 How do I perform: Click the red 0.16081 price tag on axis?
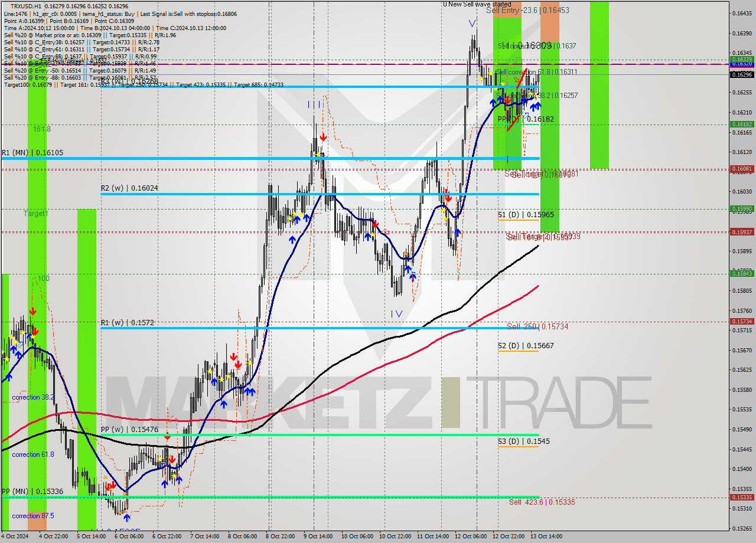[742, 169]
